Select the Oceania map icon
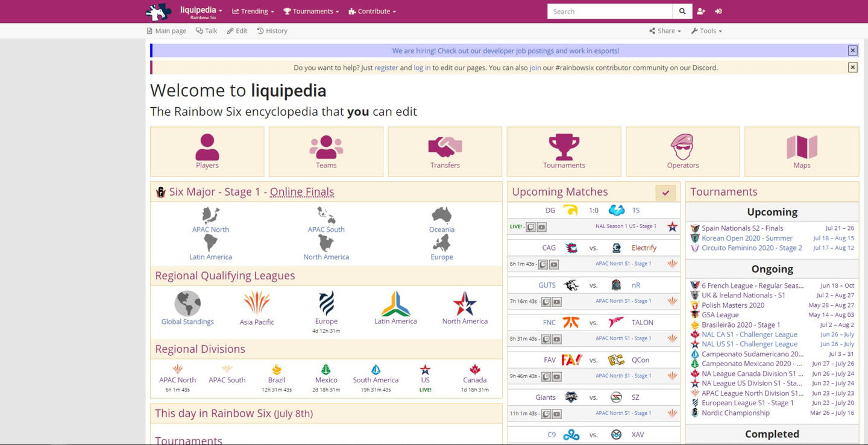The width and height of the screenshot is (868, 445). pyautogui.click(x=442, y=215)
